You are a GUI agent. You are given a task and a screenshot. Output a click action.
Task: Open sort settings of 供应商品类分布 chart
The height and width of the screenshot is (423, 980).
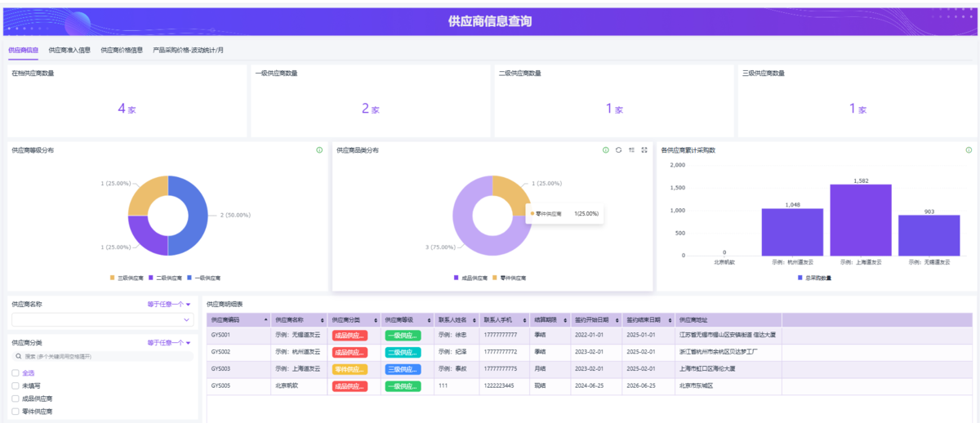click(x=631, y=150)
